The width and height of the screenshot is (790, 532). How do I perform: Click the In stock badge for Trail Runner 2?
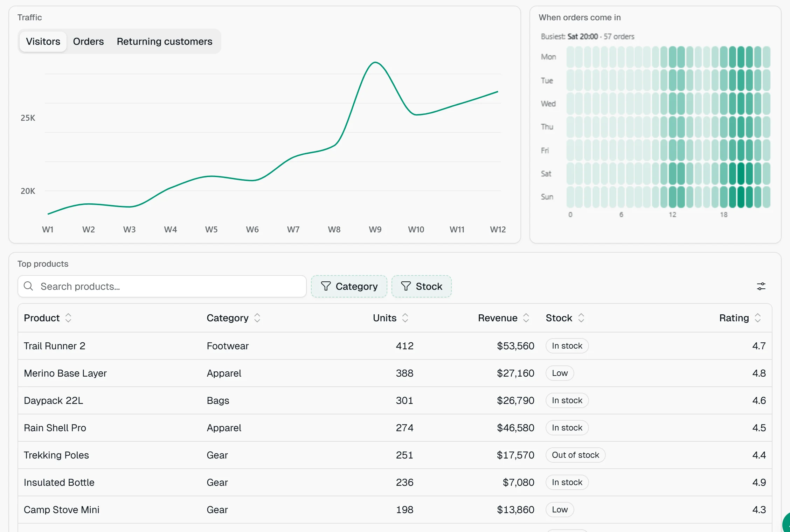pos(567,346)
